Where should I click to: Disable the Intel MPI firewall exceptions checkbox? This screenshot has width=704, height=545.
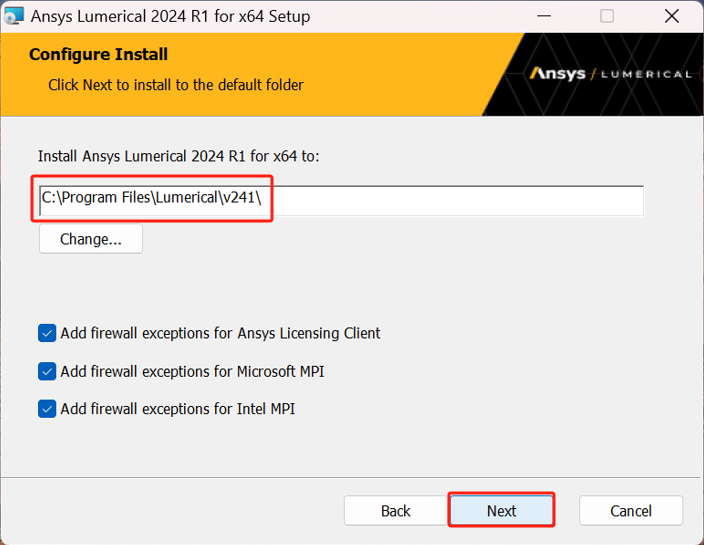47,408
